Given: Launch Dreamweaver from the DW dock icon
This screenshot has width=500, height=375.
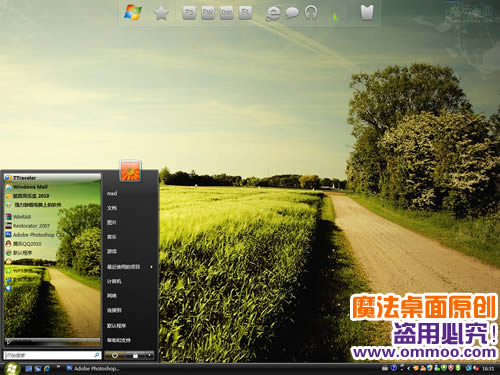Looking at the screenshot, I should point(227,13).
